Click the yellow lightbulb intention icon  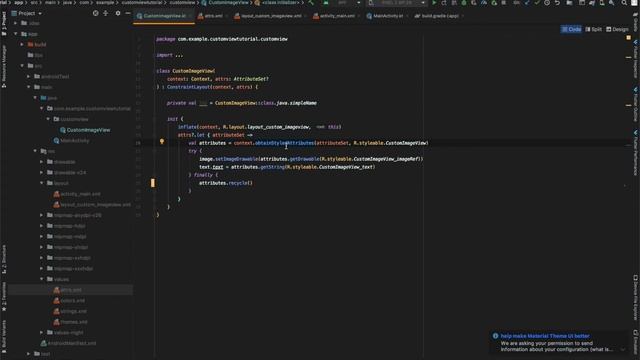click(x=162, y=142)
